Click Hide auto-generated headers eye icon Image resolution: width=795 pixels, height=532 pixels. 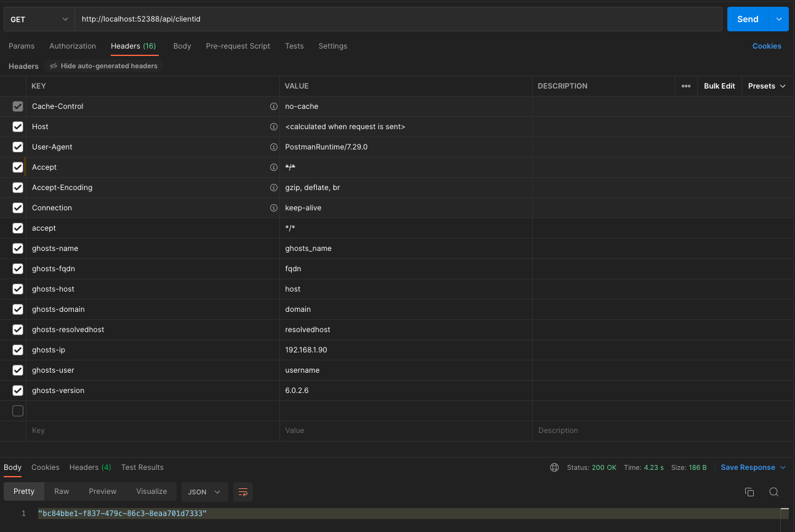[53, 66]
